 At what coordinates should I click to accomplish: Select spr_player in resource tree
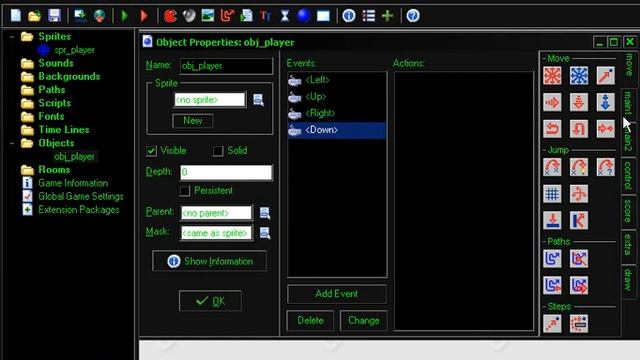74,50
